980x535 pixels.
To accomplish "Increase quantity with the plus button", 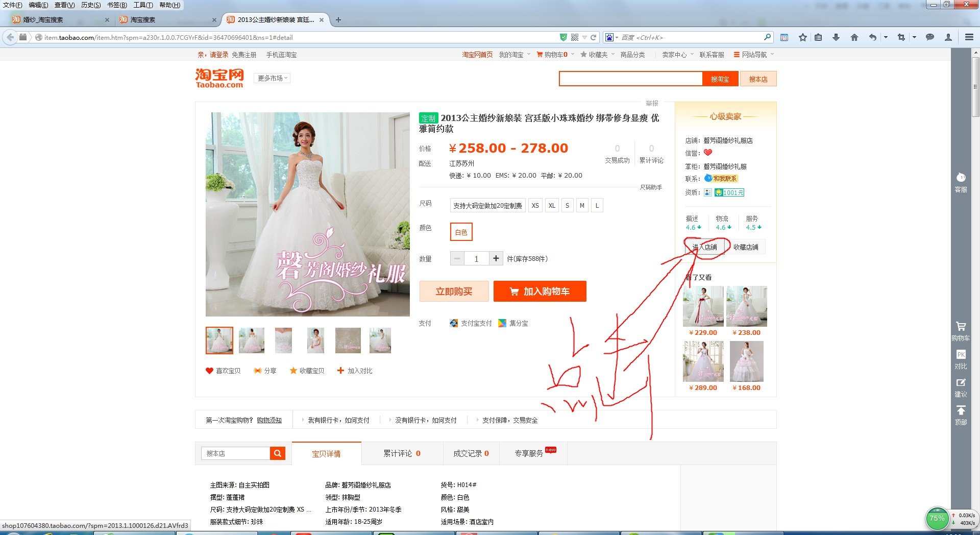I will point(496,258).
